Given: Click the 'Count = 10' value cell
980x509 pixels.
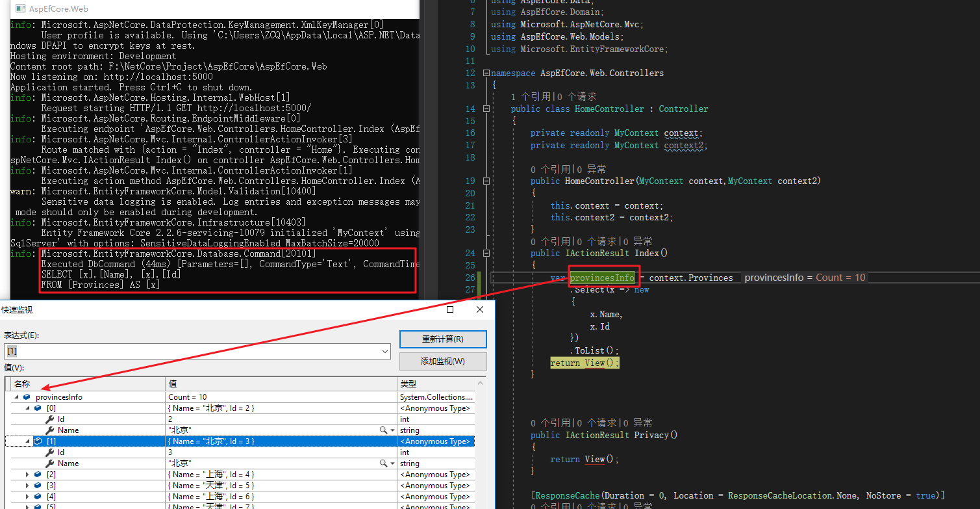Looking at the screenshot, I should click(x=281, y=397).
